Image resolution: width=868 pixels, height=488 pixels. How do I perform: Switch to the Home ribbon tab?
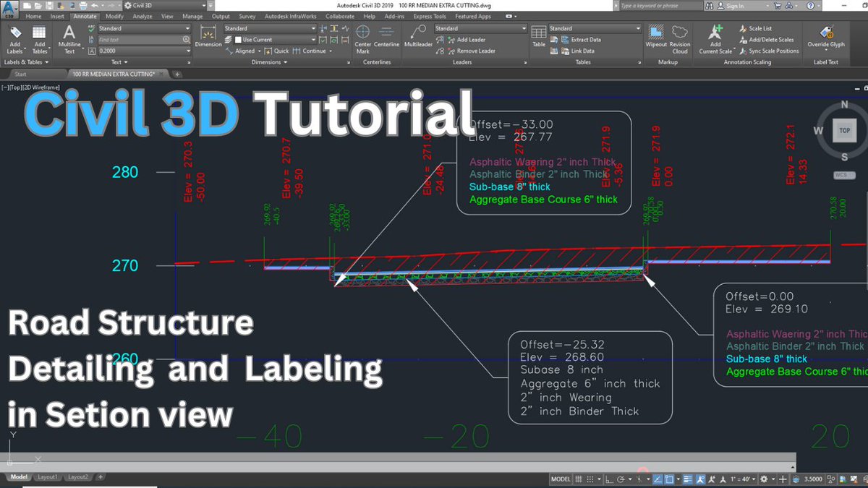coord(33,16)
